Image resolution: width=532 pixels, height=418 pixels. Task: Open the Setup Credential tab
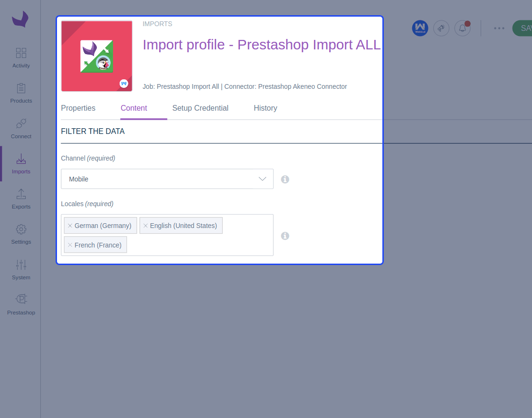tap(200, 108)
